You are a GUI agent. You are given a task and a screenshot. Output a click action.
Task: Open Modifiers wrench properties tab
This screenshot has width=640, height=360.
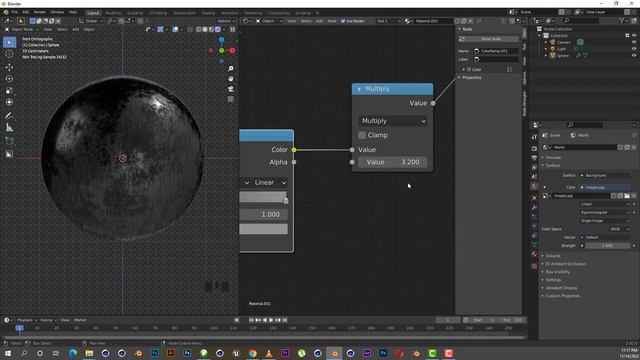click(534, 207)
